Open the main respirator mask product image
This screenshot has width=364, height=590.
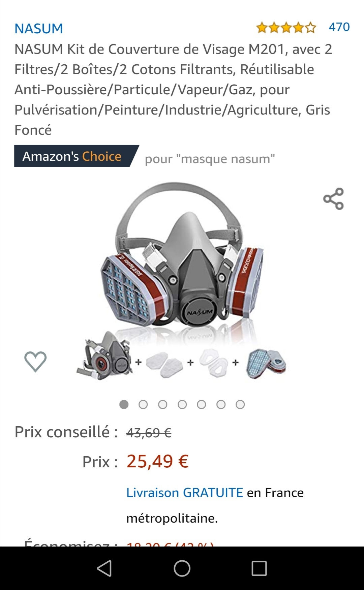[182, 281]
